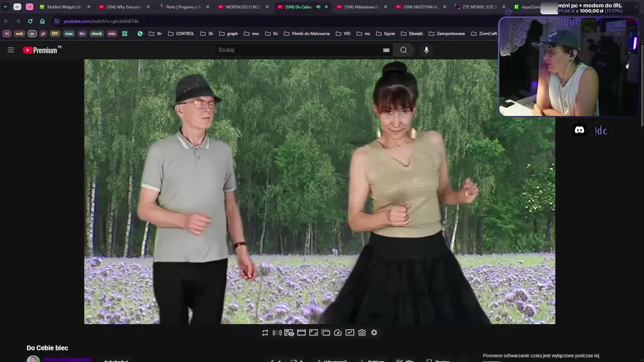The height and width of the screenshot is (362, 644).
Task: Click the browser back arrow
Action: (x=6, y=21)
